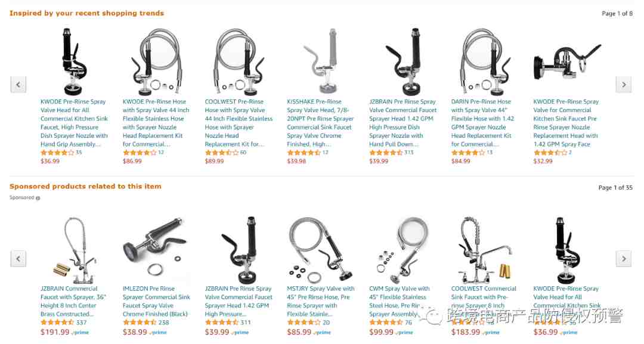Go to next page of shopping trends carousel
Screen dimensions: 644x344
pyautogui.click(x=624, y=85)
